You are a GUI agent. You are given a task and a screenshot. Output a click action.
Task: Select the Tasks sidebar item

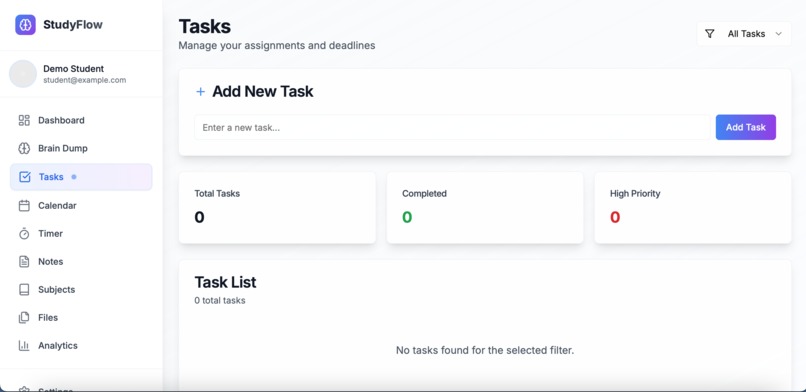(81, 177)
